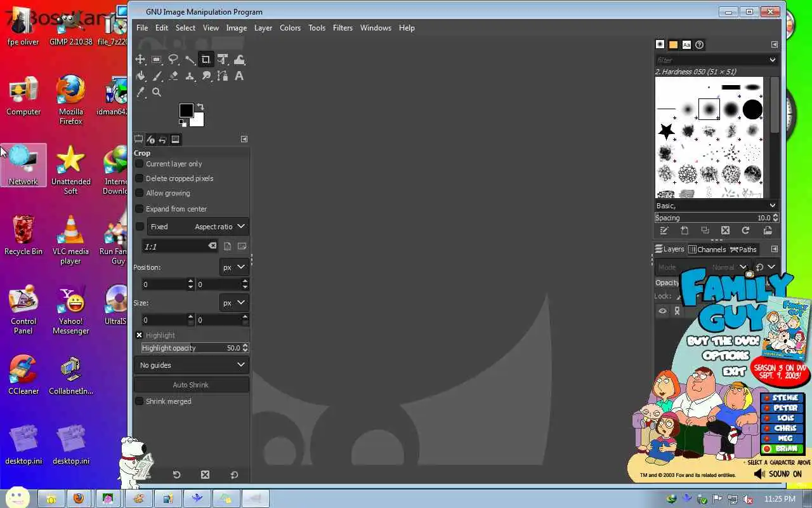Restore tool preset icon

tap(176, 475)
